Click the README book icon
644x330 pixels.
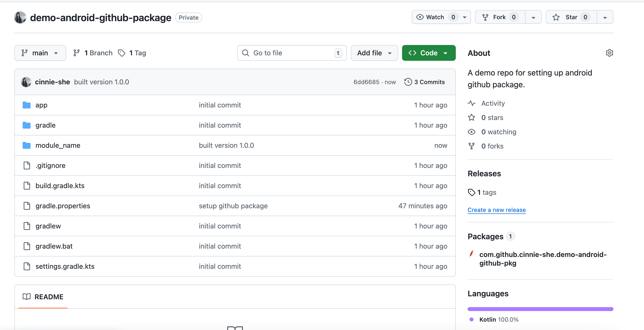[x=27, y=297]
